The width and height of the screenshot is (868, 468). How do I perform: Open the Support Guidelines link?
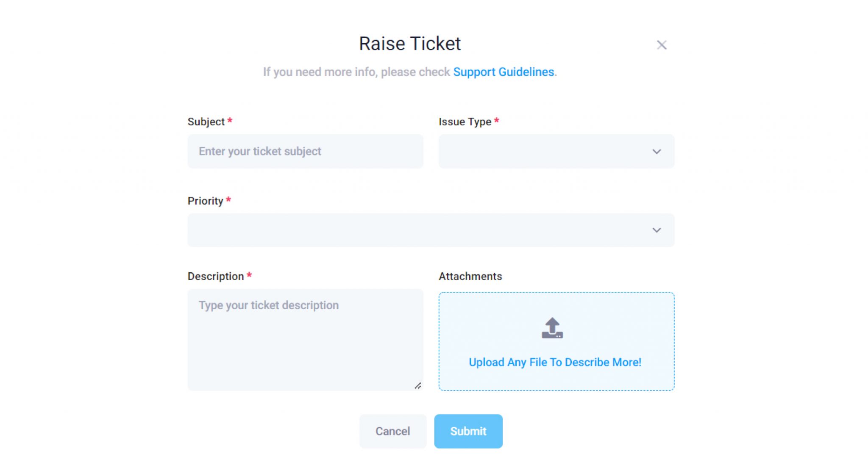click(x=504, y=72)
